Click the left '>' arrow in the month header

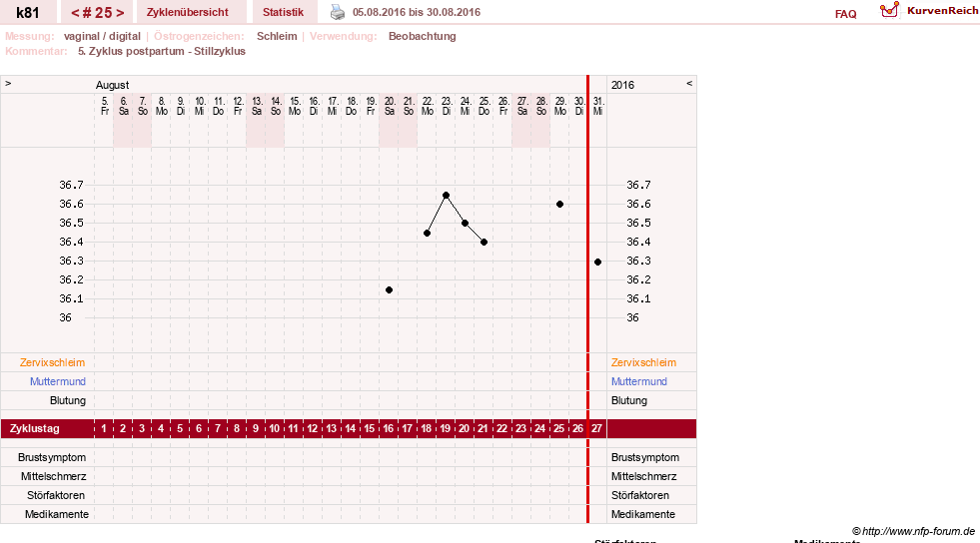click(x=8, y=83)
